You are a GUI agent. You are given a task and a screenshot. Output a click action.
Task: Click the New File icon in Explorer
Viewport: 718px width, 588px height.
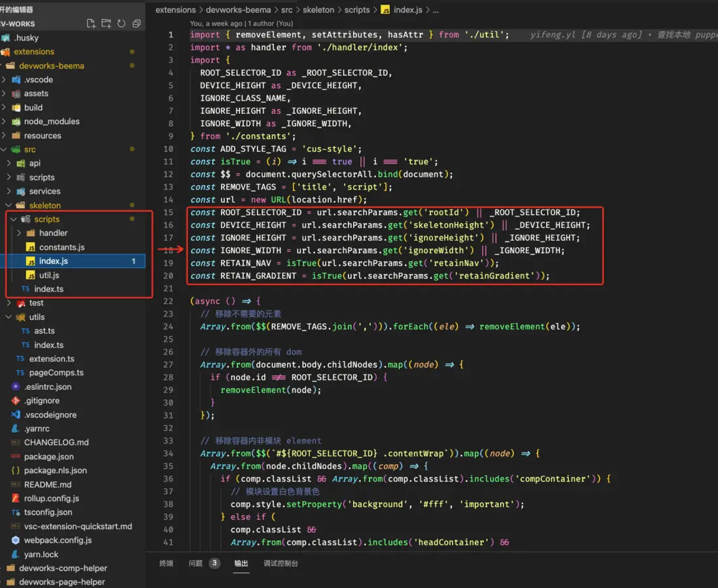point(92,24)
